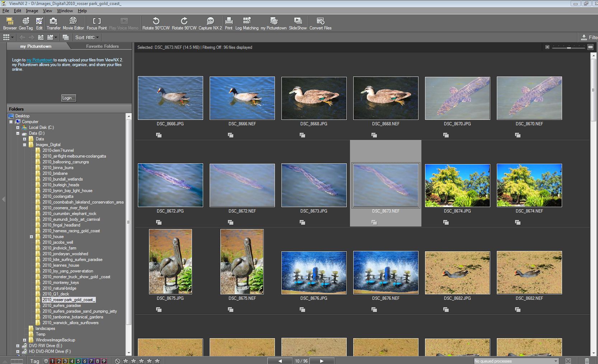Show the Focus Point overlay
The image size is (598, 364).
tap(97, 24)
